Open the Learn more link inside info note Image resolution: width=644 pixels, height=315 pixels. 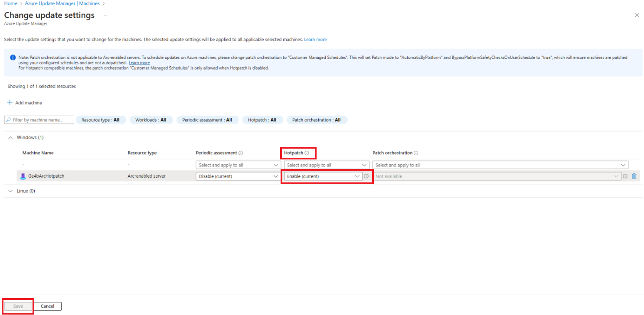139,63
